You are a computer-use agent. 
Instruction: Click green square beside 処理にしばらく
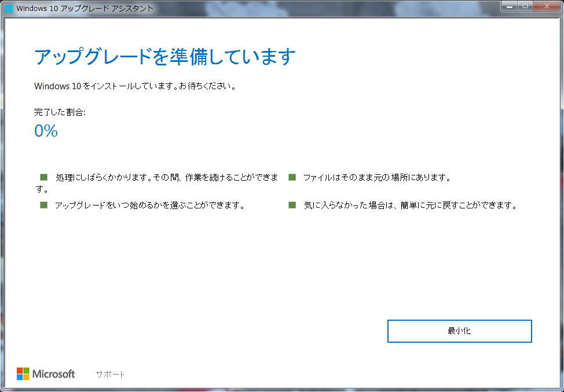44,177
